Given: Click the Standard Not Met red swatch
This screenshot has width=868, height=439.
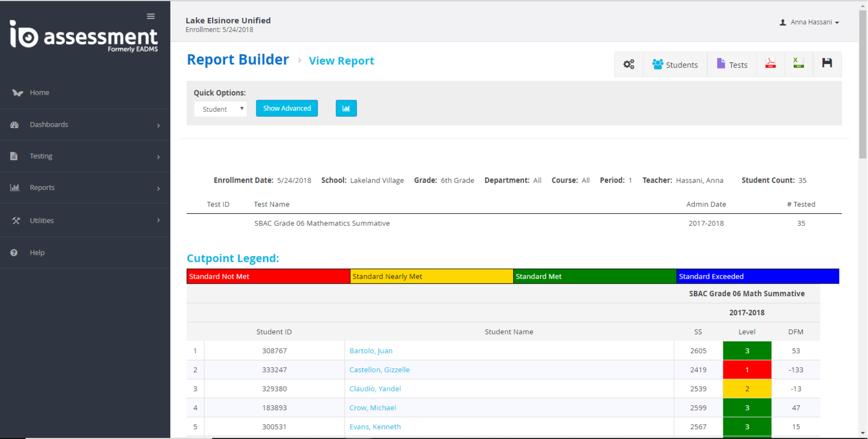Looking at the screenshot, I should click(268, 276).
